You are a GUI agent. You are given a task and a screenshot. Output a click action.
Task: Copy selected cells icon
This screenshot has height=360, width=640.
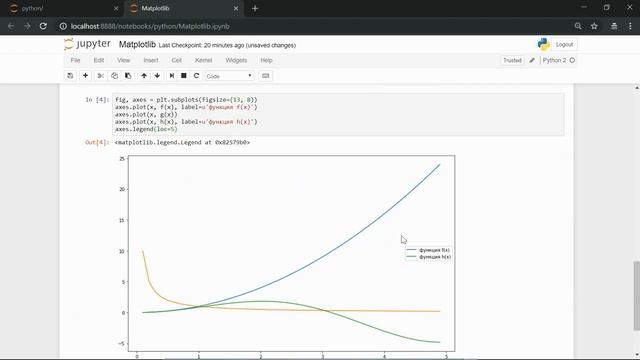114,76
